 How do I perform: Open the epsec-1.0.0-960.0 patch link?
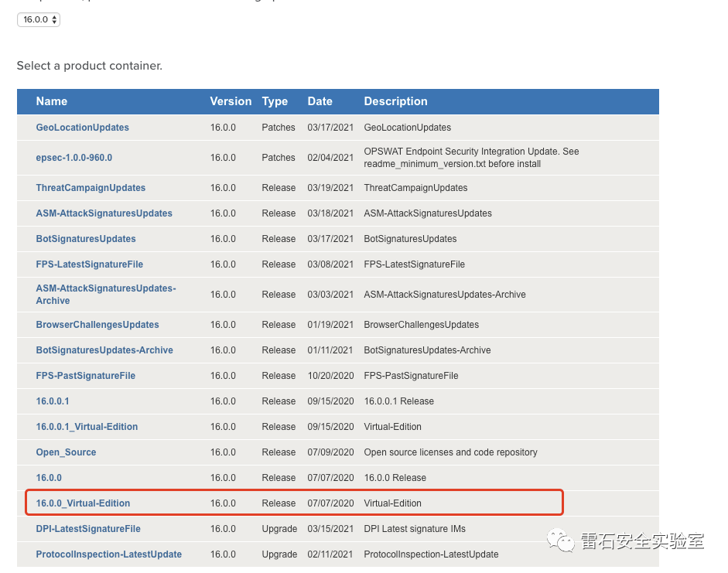pos(73,157)
